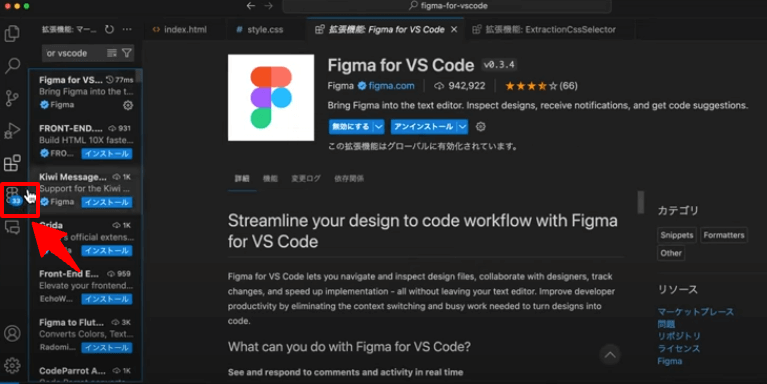Image resolution: width=767 pixels, height=384 pixels.
Task: Click the Other category tag
Action: [671, 253]
